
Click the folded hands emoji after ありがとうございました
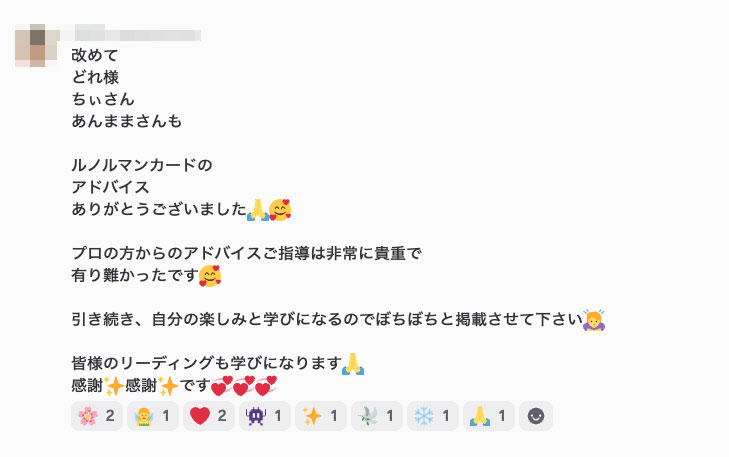pos(258,210)
